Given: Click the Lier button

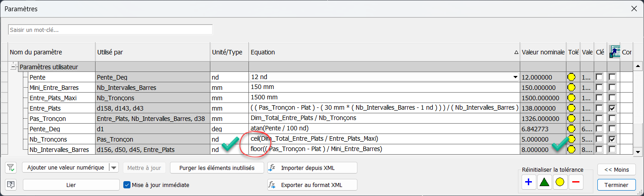Looking at the screenshot, I should [x=71, y=185].
